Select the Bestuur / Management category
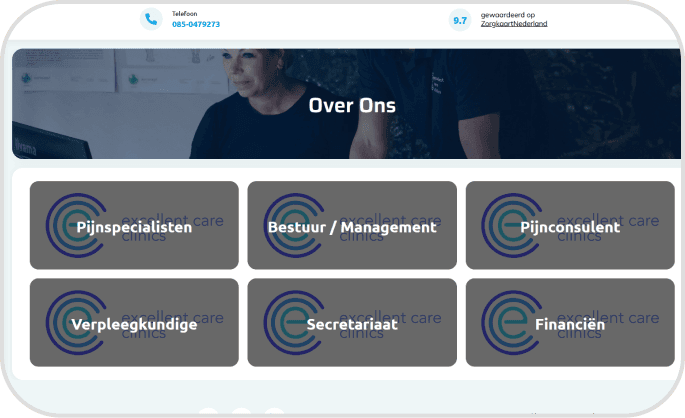The image size is (685, 418). coord(352,227)
